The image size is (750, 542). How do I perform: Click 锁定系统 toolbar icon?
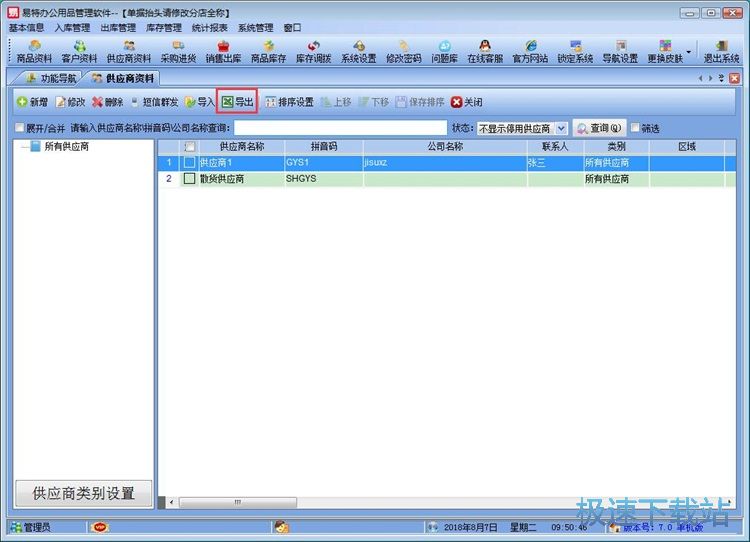coord(575,52)
